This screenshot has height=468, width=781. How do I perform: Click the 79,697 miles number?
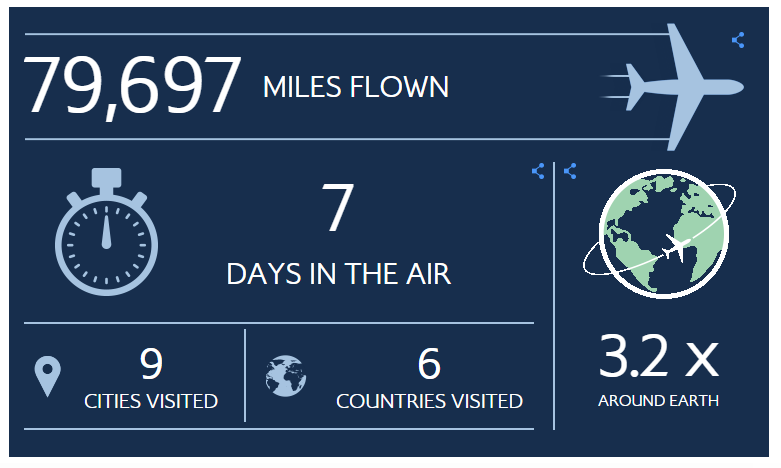(x=132, y=86)
